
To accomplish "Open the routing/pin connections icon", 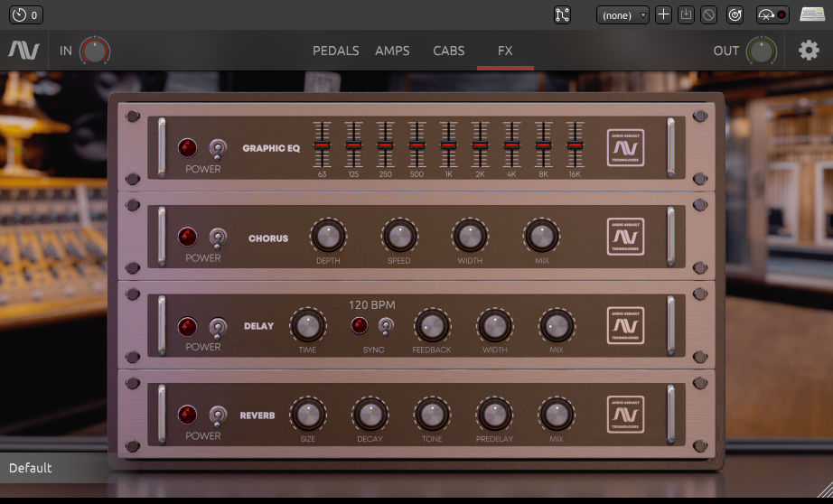I will pos(563,15).
